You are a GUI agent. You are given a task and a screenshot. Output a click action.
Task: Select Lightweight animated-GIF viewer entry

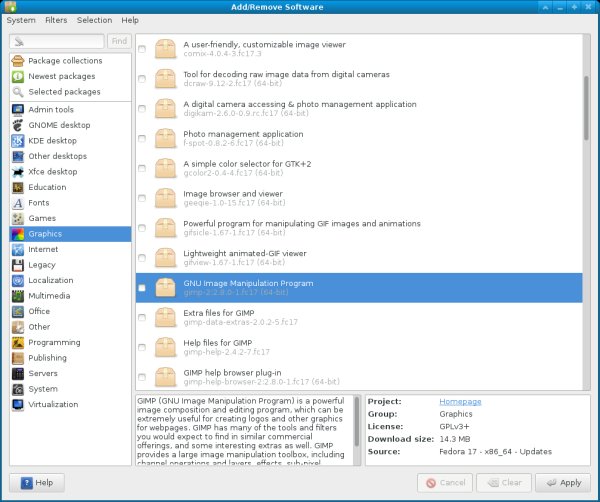[359, 258]
